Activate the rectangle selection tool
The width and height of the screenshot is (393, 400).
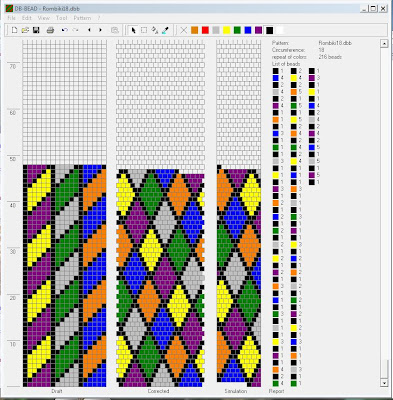point(144,30)
